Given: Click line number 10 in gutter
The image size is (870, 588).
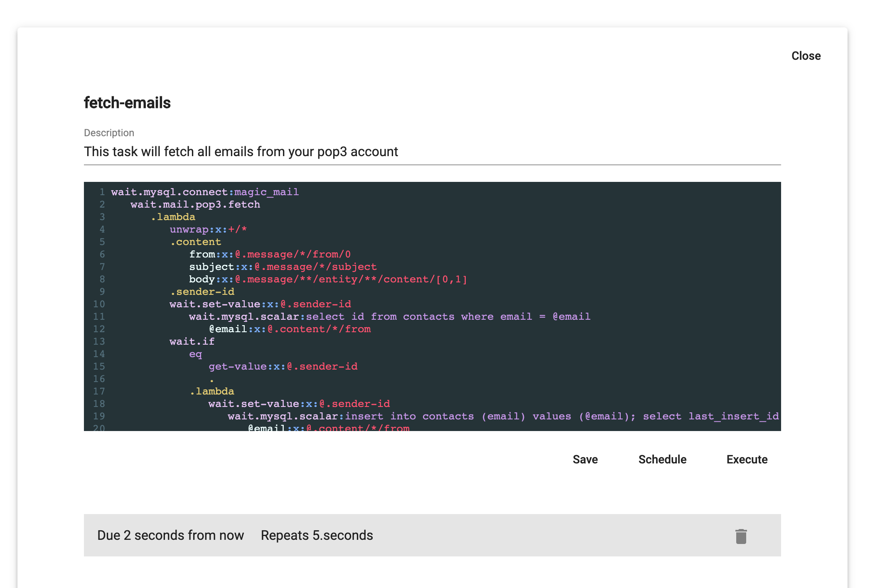Looking at the screenshot, I should pos(99,304).
